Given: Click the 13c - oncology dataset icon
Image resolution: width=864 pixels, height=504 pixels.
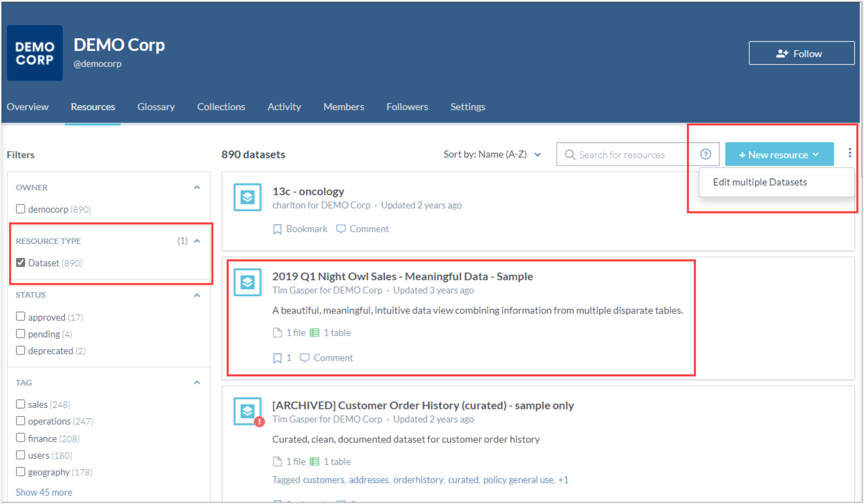Looking at the screenshot, I should point(247,197).
